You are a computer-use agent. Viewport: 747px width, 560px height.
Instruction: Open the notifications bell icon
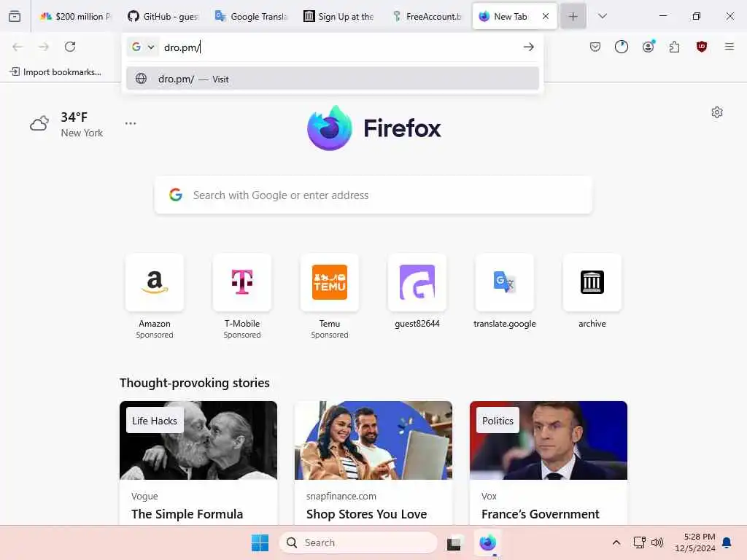(727, 542)
